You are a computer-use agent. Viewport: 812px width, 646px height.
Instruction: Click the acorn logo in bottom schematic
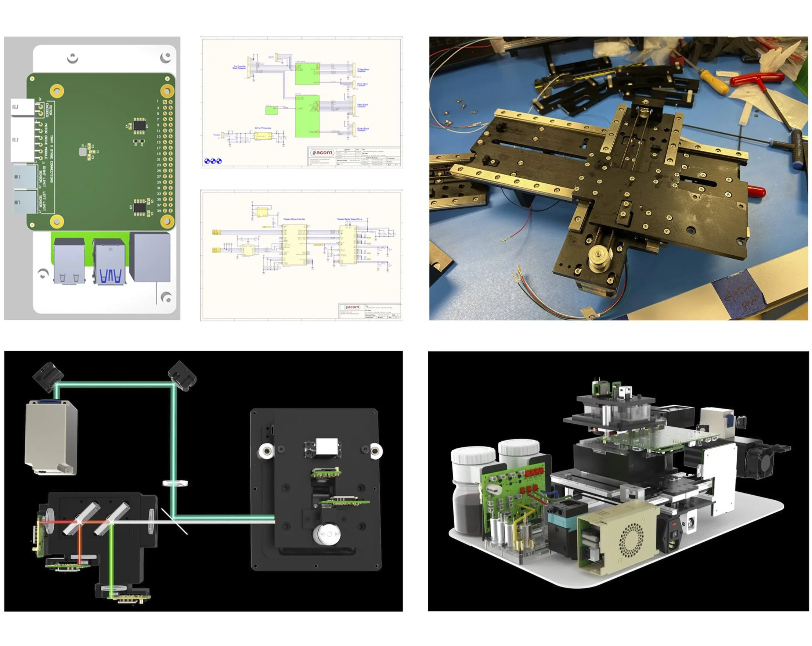(x=352, y=307)
